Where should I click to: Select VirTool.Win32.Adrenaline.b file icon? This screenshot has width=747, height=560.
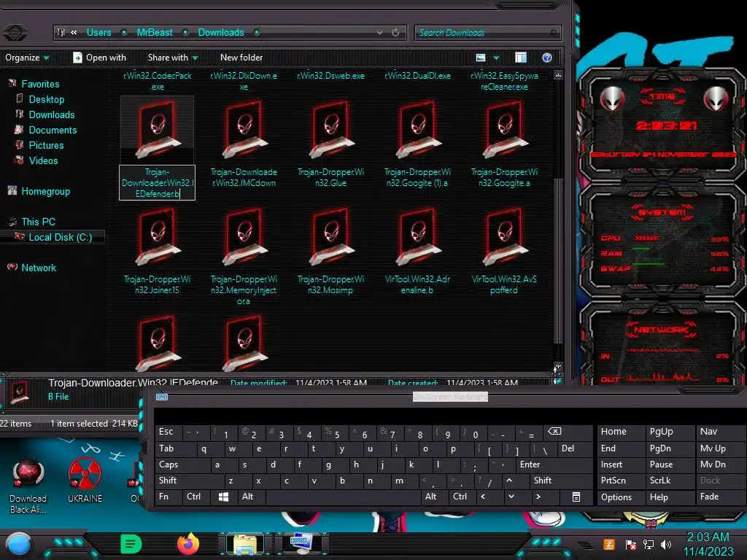click(x=417, y=237)
